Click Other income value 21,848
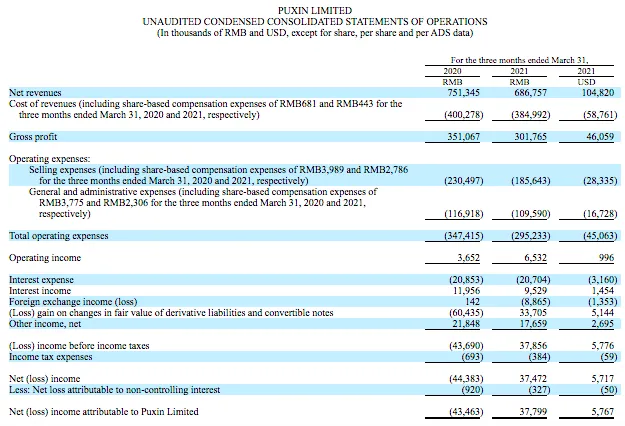 (x=466, y=324)
